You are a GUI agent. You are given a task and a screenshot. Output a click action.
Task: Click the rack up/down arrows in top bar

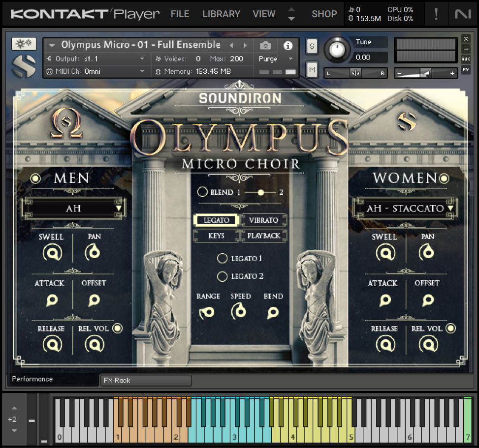[x=291, y=14]
